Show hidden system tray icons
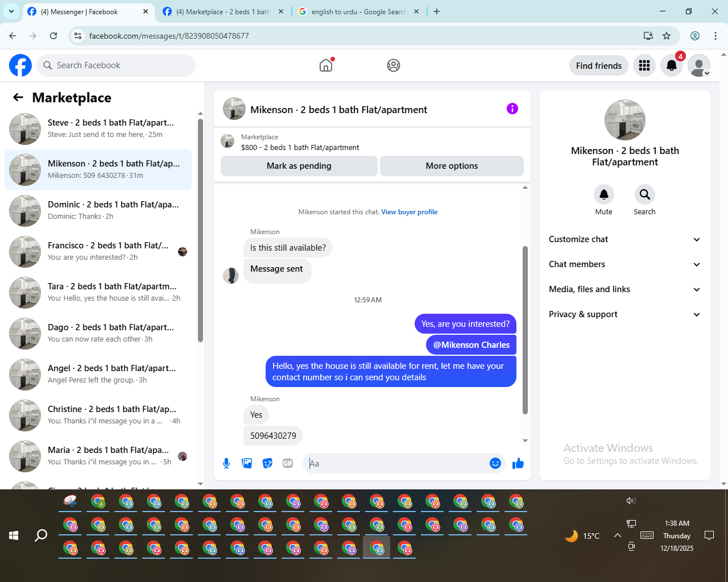Screen dimensions: 728x582 pyautogui.click(x=617, y=535)
